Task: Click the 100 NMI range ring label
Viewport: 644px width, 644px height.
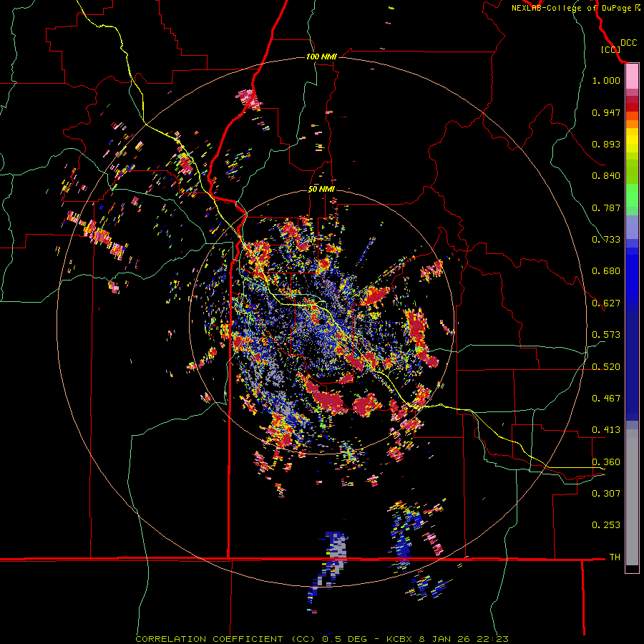Action: 321,57
